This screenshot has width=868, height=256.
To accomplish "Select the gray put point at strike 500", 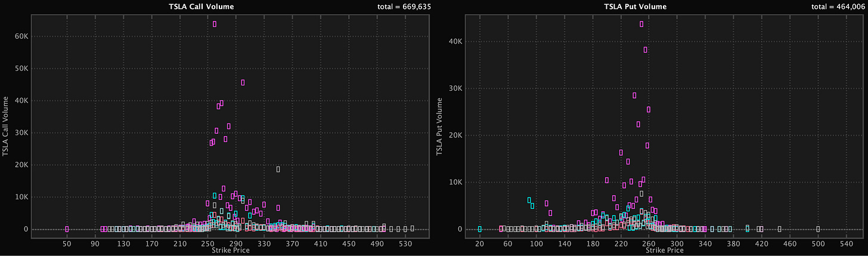I will 818,229.
